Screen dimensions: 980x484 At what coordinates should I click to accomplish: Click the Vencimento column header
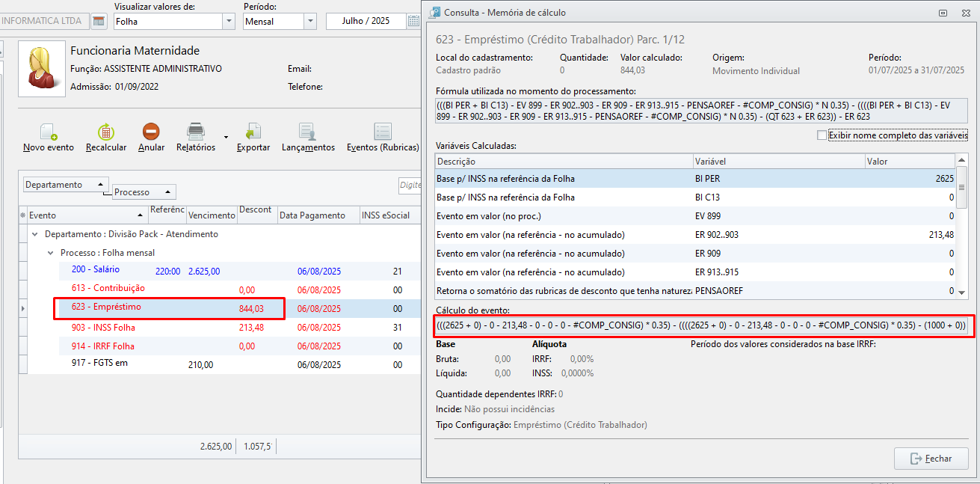pos(212,215)
